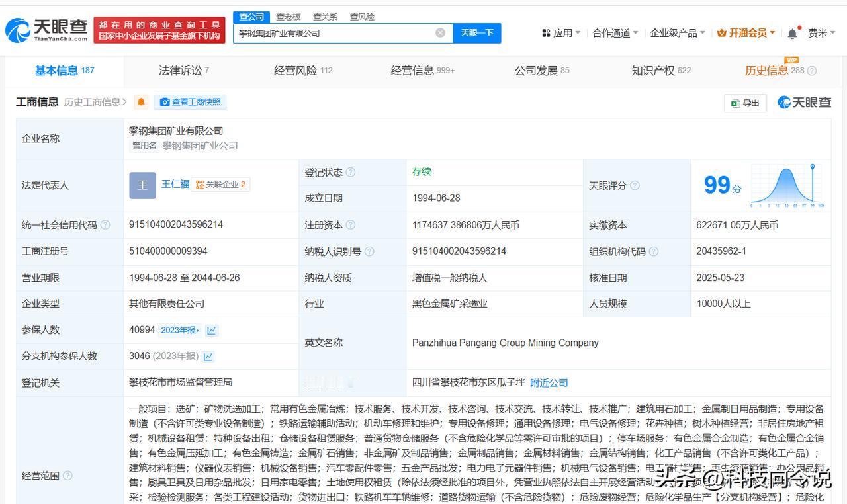Open 关联企业 2 tag
This screenshot has width=847, height=504.
point(221,185)
